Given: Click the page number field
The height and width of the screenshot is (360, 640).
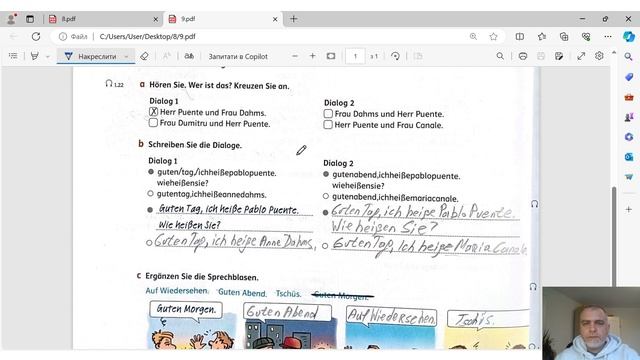Looking at the screenshot, I should click(355, 56).
